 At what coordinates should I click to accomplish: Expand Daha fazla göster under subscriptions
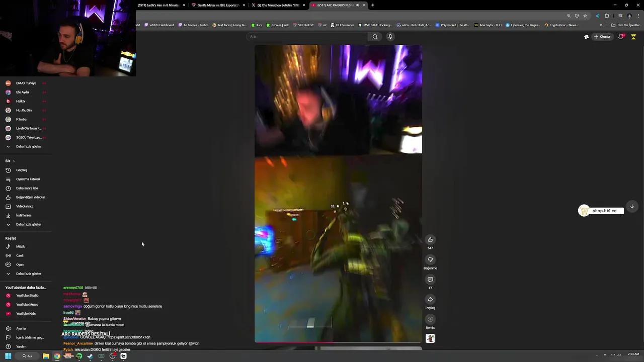click(x=29, y=146)
